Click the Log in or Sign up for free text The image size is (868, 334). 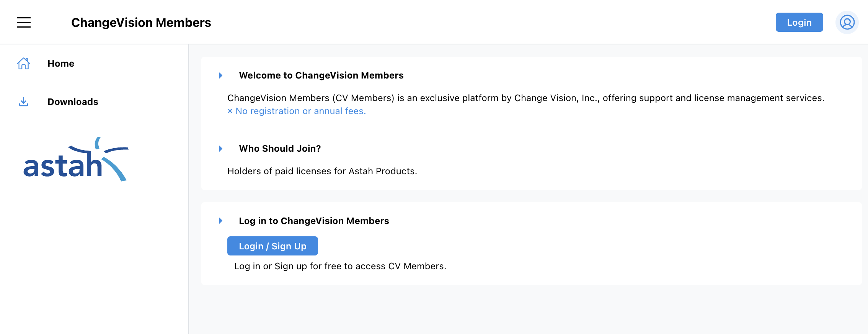340,266
